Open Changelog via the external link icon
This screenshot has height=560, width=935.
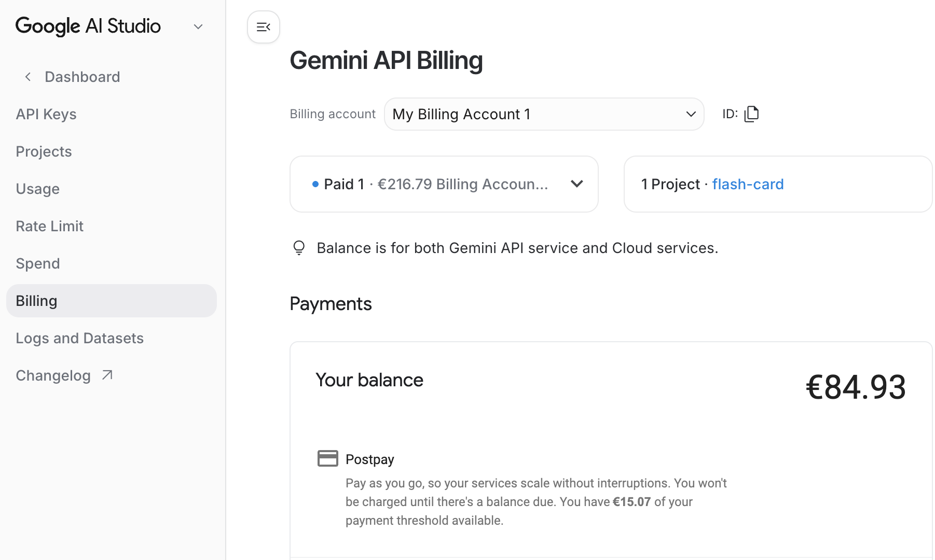tap(106, 374)
